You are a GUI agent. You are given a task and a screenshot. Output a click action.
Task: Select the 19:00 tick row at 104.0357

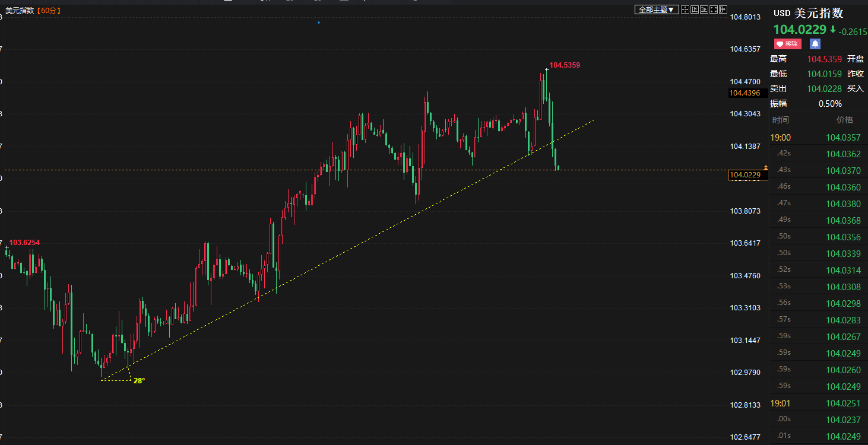[818, 138]
